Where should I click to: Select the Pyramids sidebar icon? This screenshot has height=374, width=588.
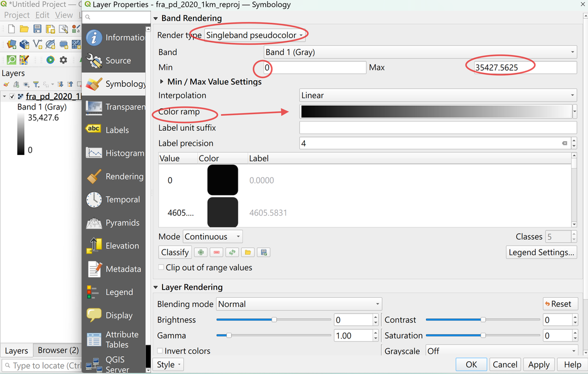coord(94,223)
